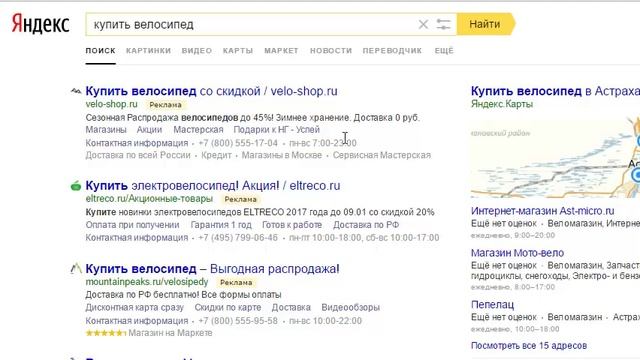The height and width of the screenshot is (360, 640).
Task: Switch to the Видео tab
Action: coord(197,51)
